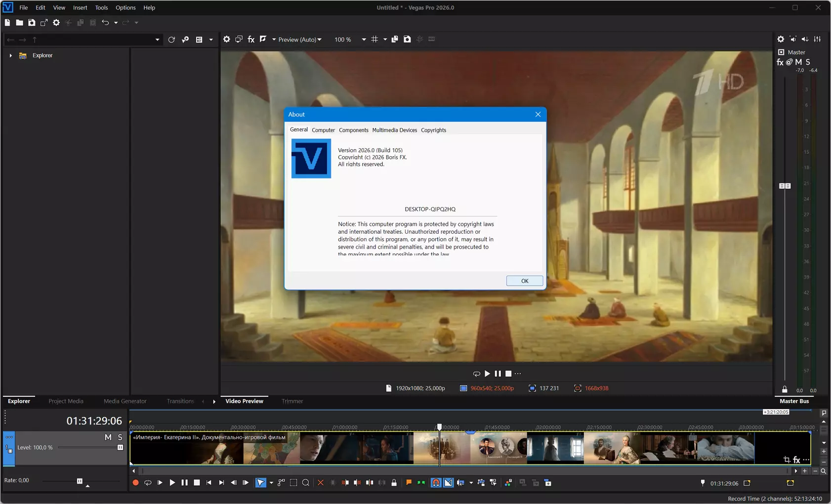Open the Explorer address path dropdown
831x504 pixels.
point(158,40)
